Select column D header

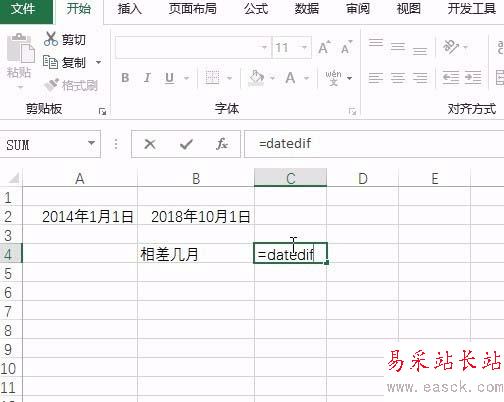363,178
